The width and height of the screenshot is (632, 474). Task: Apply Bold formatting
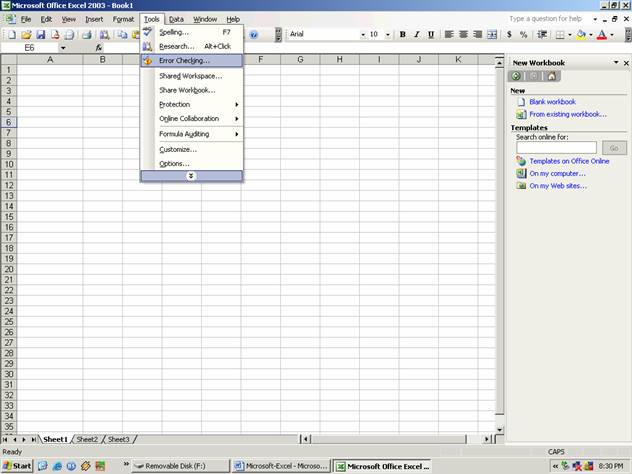[x=402, y=35]
